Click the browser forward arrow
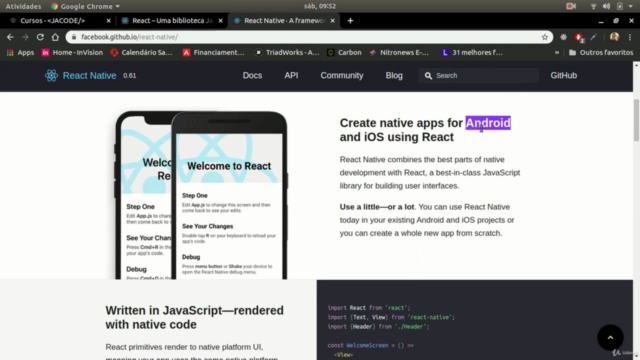The height and width of the screenshot is (360, 640). tap(25, 37)
